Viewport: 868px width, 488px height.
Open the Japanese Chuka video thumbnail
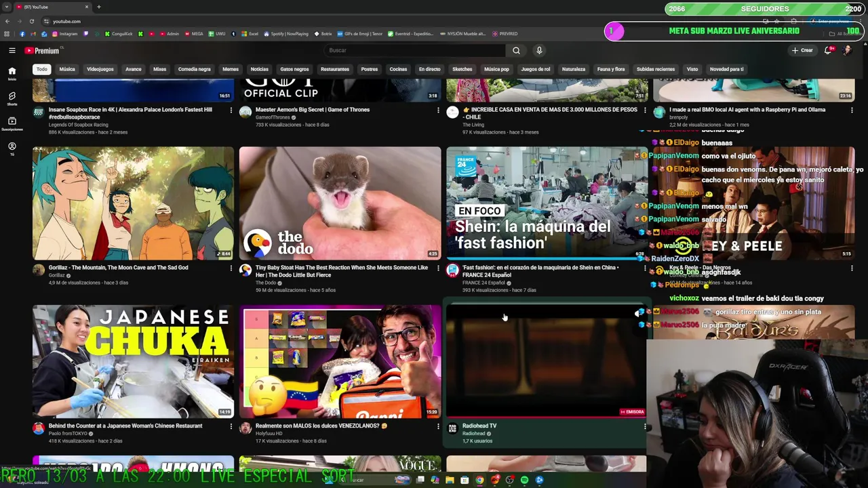[x=133, y=361]
